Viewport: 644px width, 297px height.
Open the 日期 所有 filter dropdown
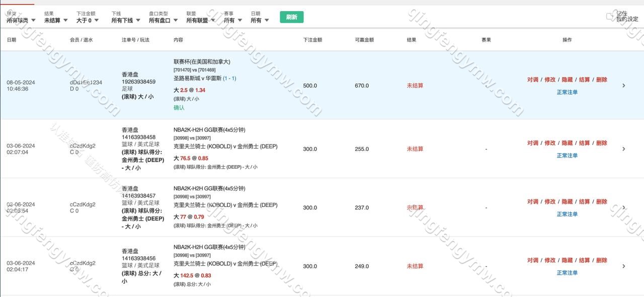pyautogui.click(x=259, y=20)
